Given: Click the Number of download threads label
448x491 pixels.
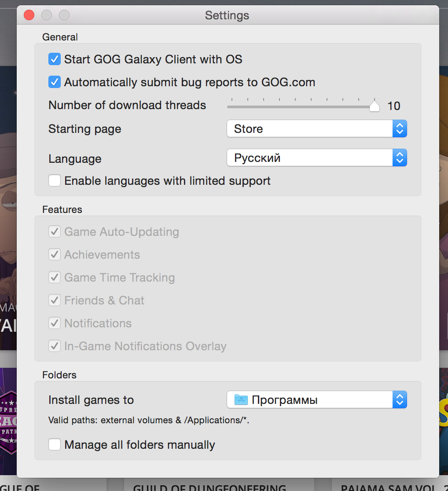Looking at the screenshot, I should click(x=127, y=105).
